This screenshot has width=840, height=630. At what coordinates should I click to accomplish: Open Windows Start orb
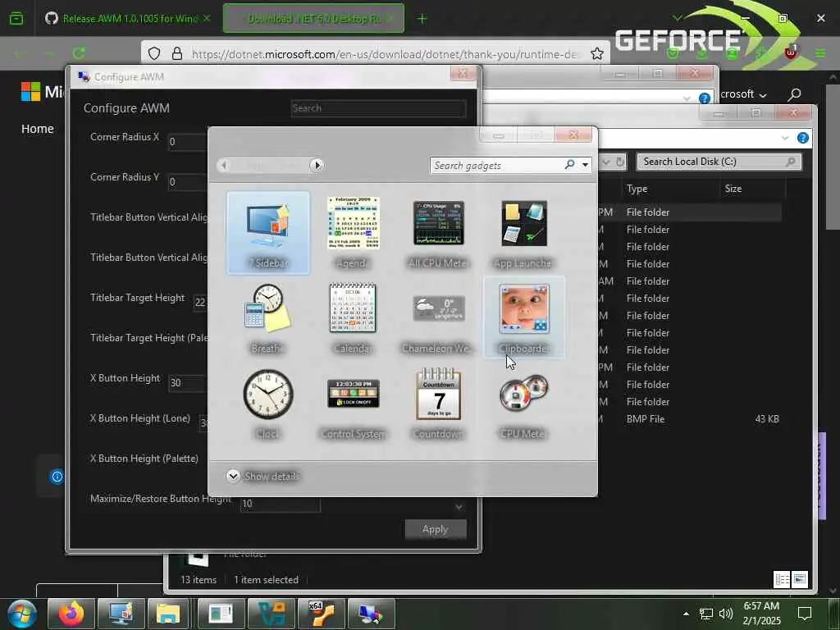coord(22,614)
